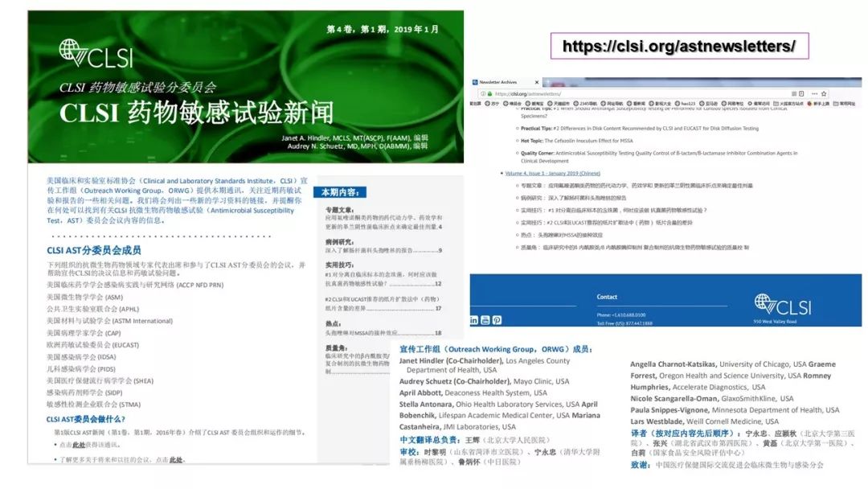Click the YouTube icon in the footer

click(485, 320)
